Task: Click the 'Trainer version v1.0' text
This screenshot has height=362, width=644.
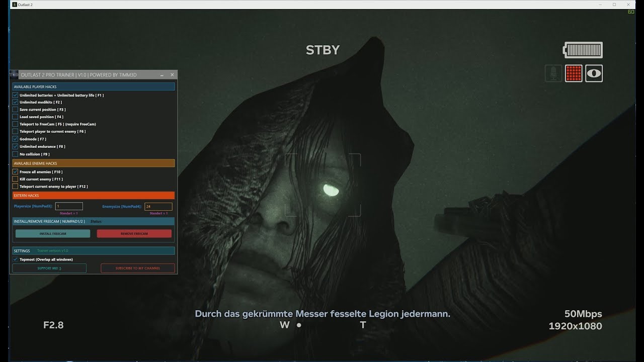Action: point(52,250)
